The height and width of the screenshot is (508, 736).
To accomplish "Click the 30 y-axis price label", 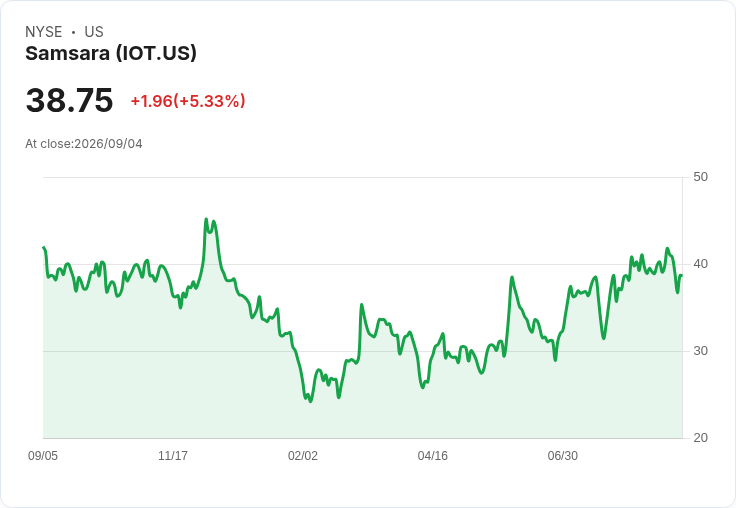I will click(700, 351).
